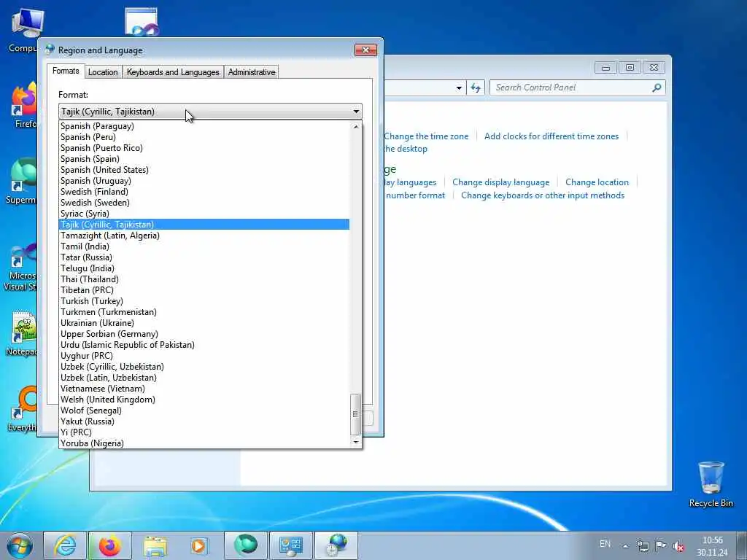Switch to the Control Panel taskbar button
The height and width of the screenshot is (560, 747).
(x=290, y=545)
